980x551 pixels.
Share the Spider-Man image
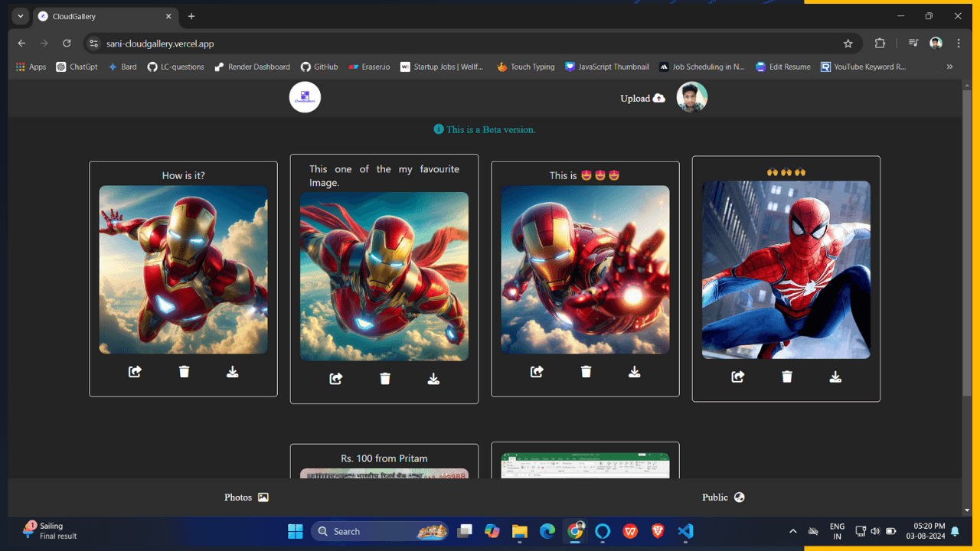(x=737, y=377)
